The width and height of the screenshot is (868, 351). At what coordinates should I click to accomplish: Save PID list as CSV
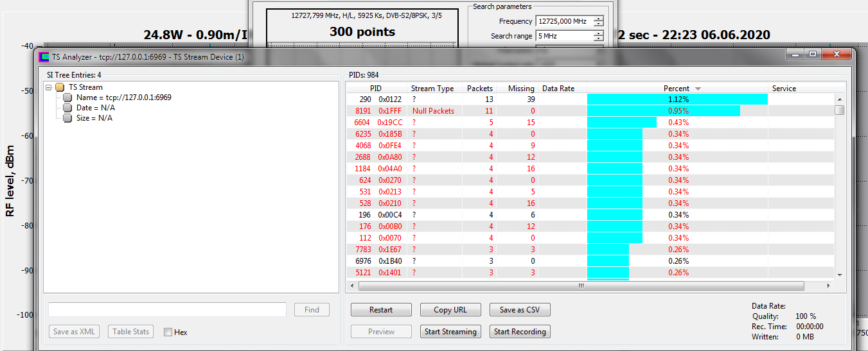(519, 310)
